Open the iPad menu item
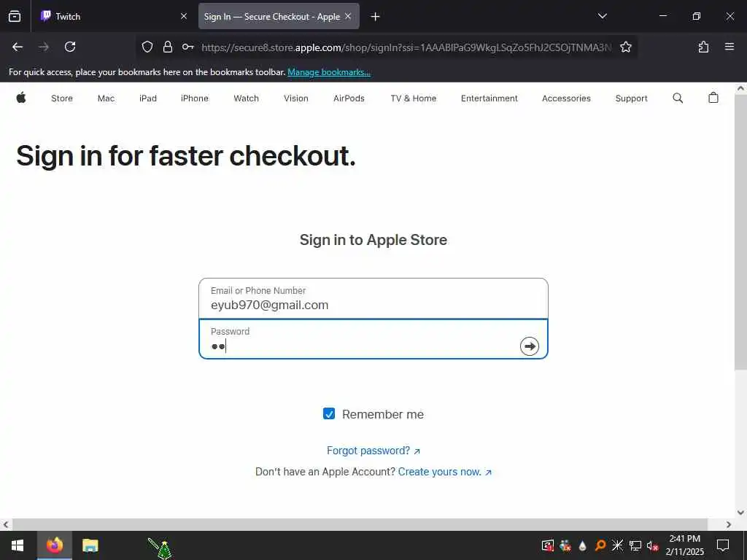The height and width of the screenshot is (560, 747). [147, 98]
